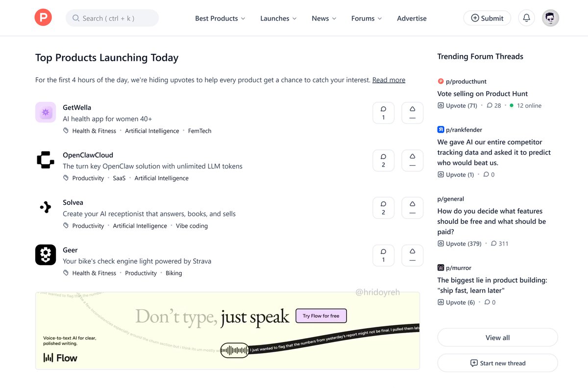Upvote (6) the p/murror thread

click(457, 302)
